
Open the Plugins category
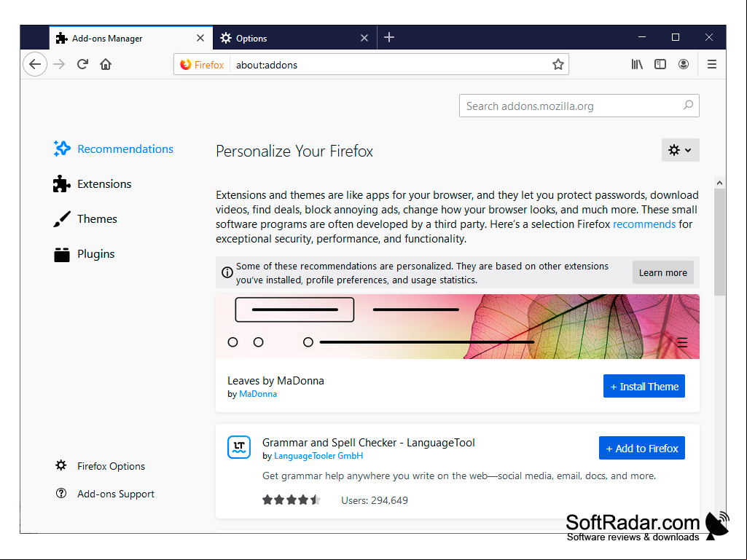click(x=84, y=254)
